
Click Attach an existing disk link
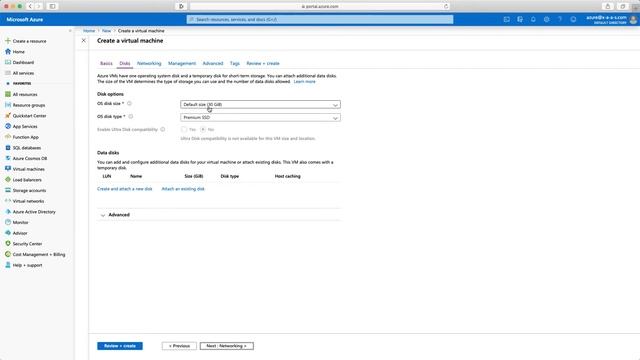coord(183,189)
